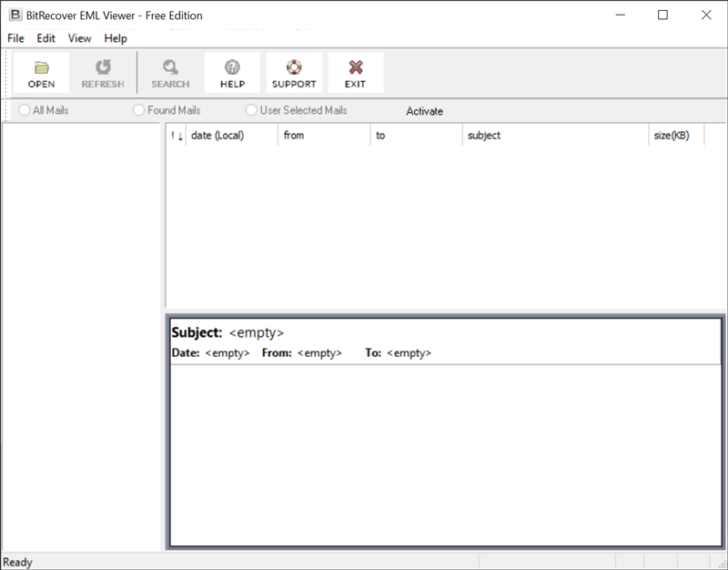Sort by the to column header
The image size is (728, 570).
click(417, 135)
